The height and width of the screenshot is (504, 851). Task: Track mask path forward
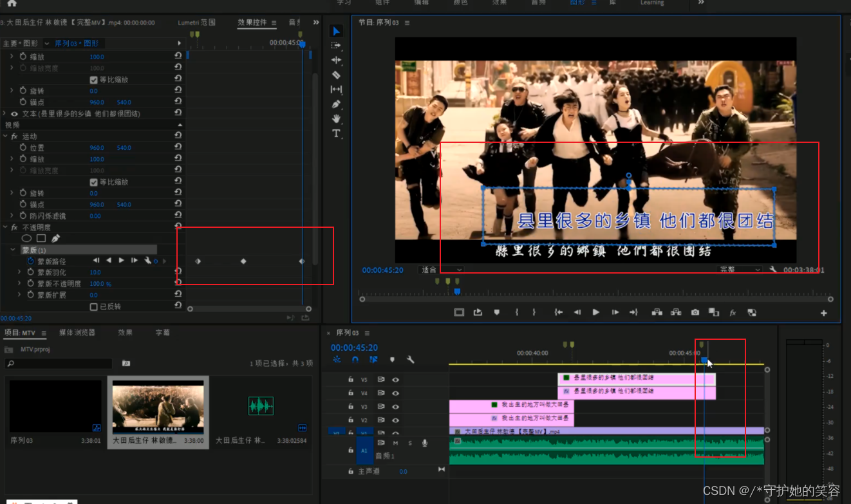click(x=121, y=261)
